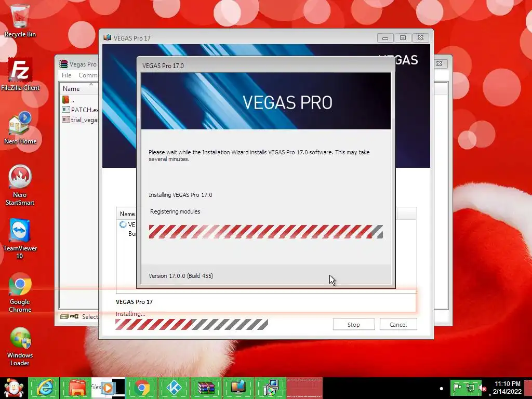Sort by Name column in WinRAR
Viewport: 532px width, 399px height.
(x=79, y=88)
